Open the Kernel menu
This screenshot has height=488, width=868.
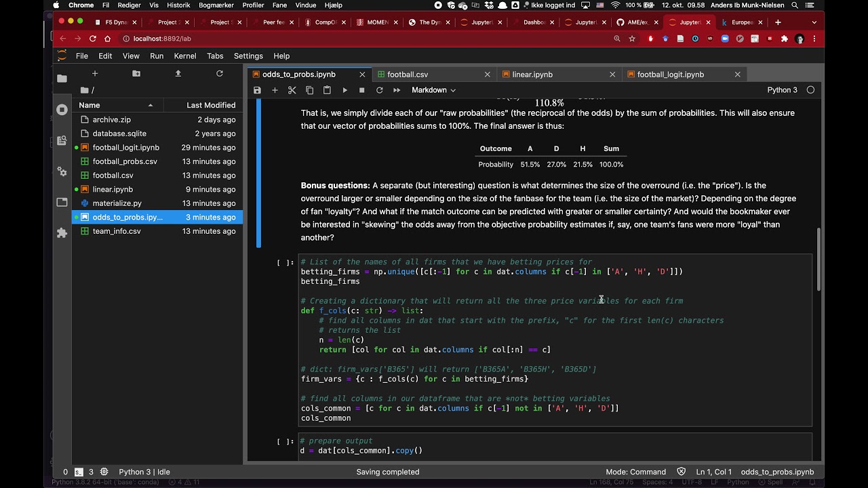tap(185, 56)
